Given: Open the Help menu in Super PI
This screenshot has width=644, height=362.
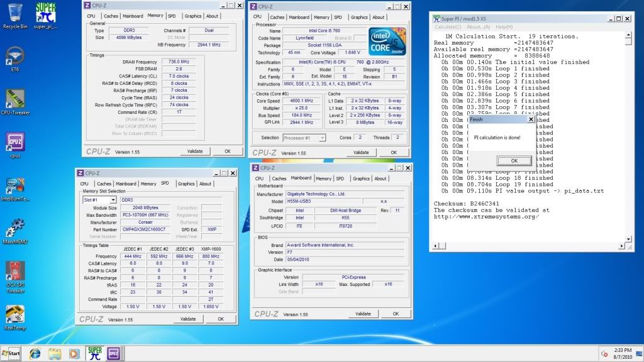Looking at the screenshot, I should pyautogui.click(x=504, y=27).
